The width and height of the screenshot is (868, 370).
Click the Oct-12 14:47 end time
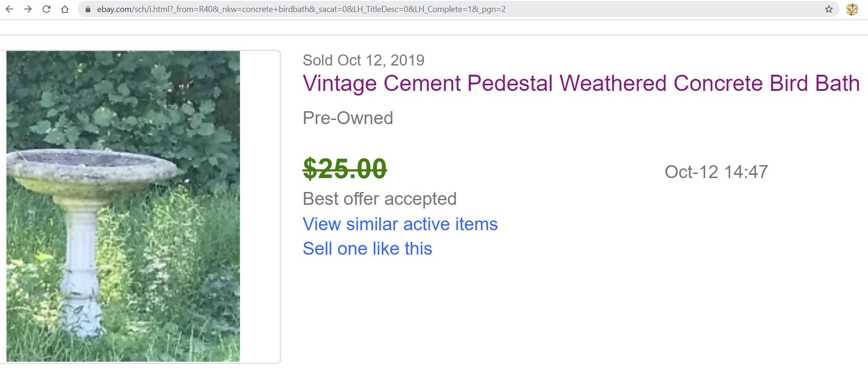point(716,172)
